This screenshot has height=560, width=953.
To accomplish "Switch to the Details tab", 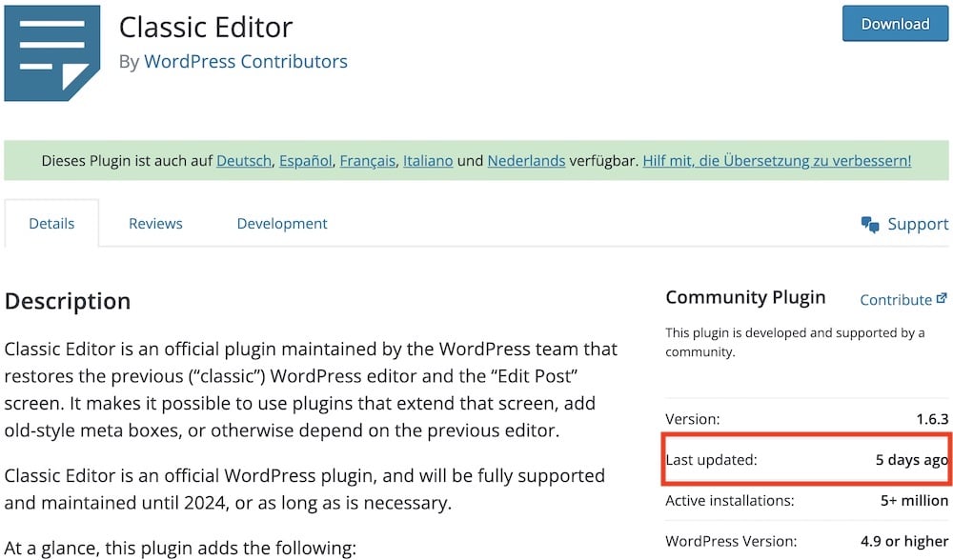I will coord(51,224).
